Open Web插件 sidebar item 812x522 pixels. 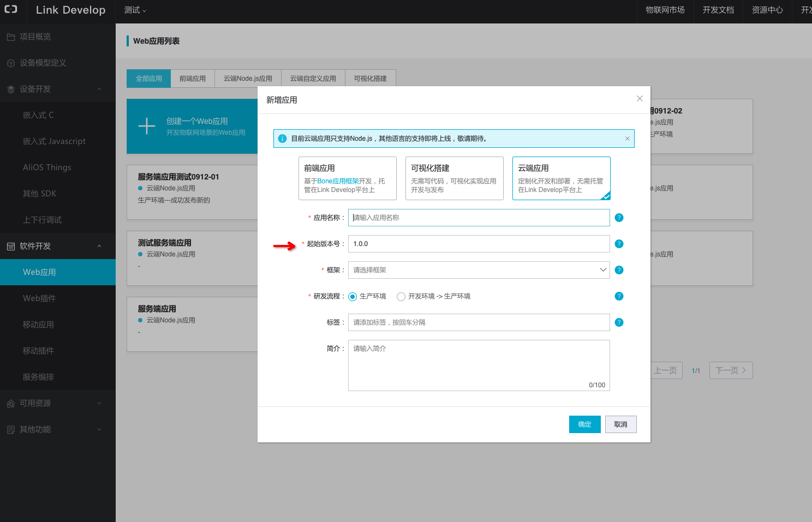tap(58, 298)
